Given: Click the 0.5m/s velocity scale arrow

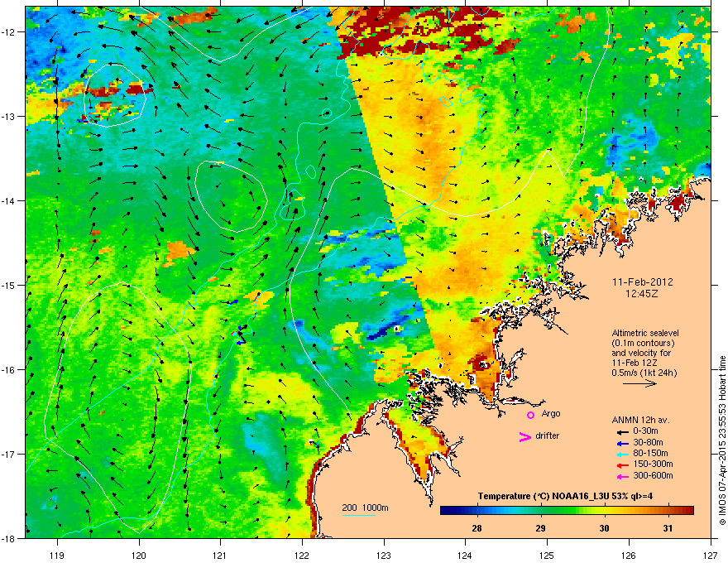Looking at the screenshot, I should point(639,383).
